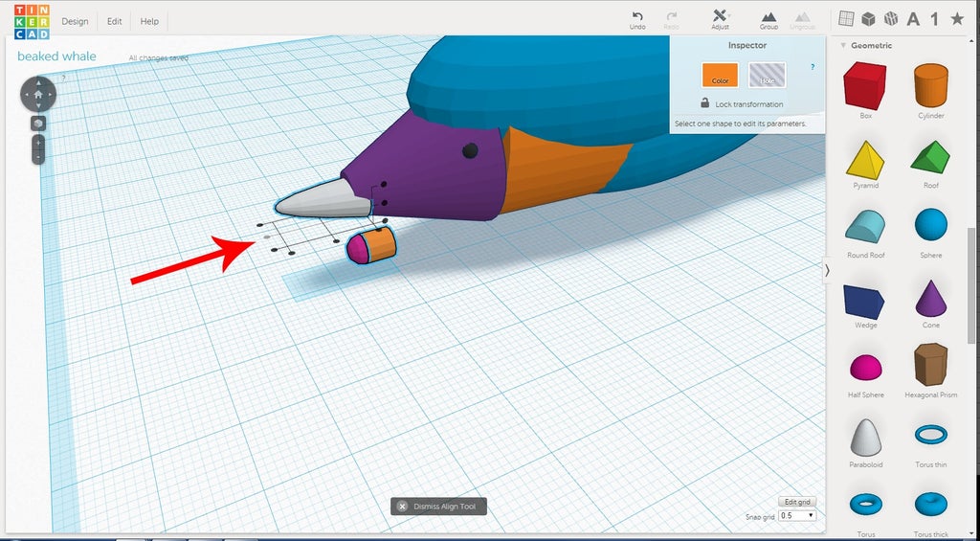Pick the green Roof shape
The height and width of the screenshot is (541, 980).
click(930, 157)
